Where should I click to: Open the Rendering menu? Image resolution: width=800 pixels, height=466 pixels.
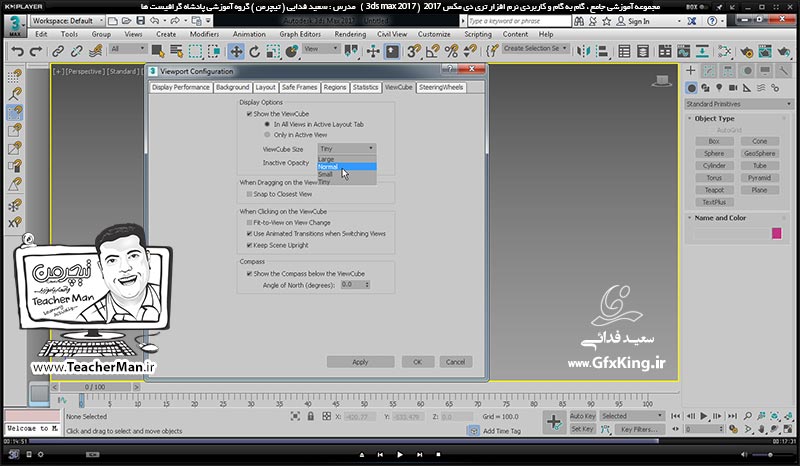(x=350, y=34)
